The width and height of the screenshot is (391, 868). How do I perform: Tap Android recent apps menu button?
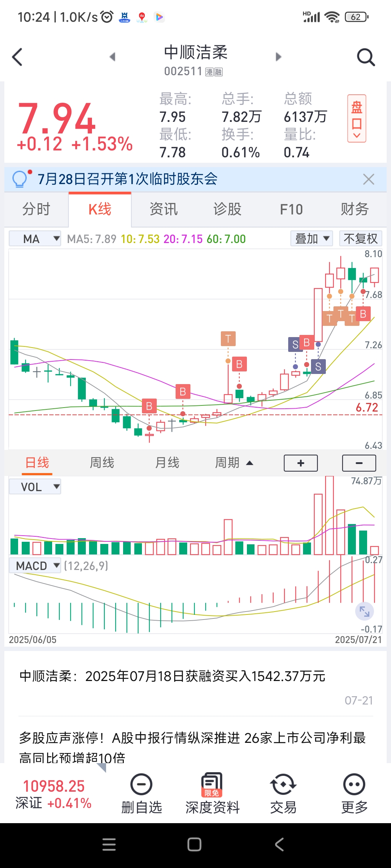pyautogui.click(x=109, y=844)
